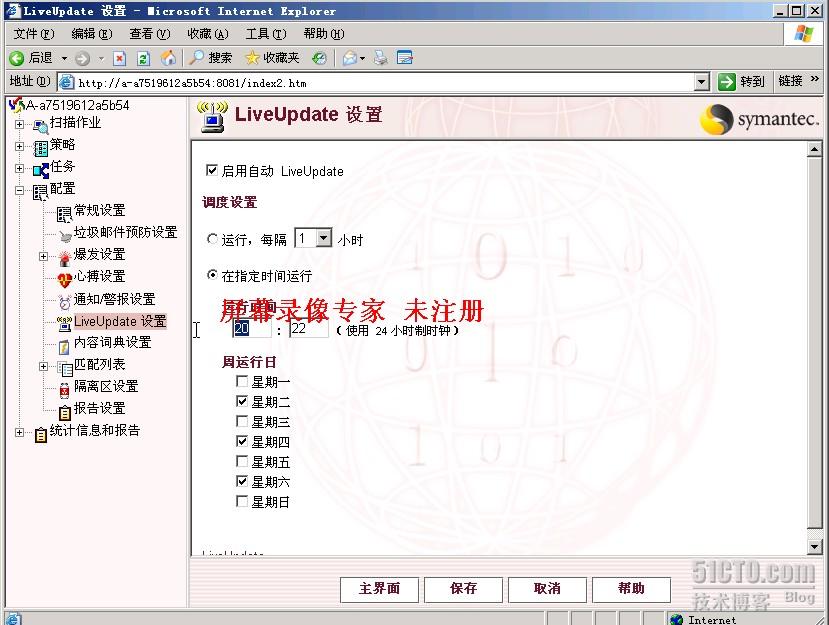The image size is (829, 625).
Task: Expand the 策略 tree node
Action: pos(20,146)
